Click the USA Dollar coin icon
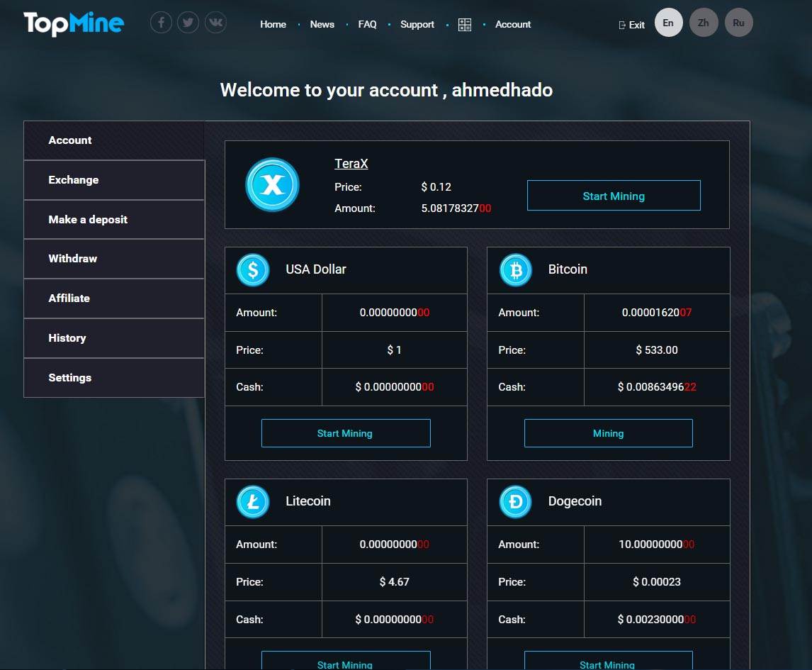 click(x=253, y=270)
